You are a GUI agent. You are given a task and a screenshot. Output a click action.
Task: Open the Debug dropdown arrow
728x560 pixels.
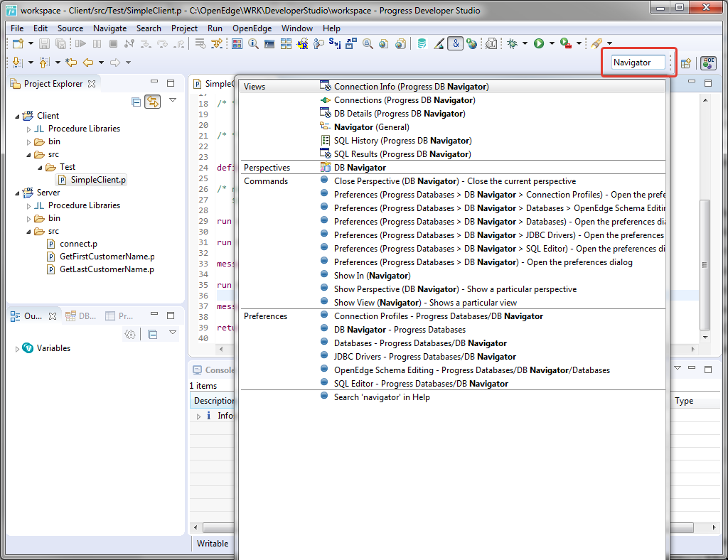pos(525,43)
